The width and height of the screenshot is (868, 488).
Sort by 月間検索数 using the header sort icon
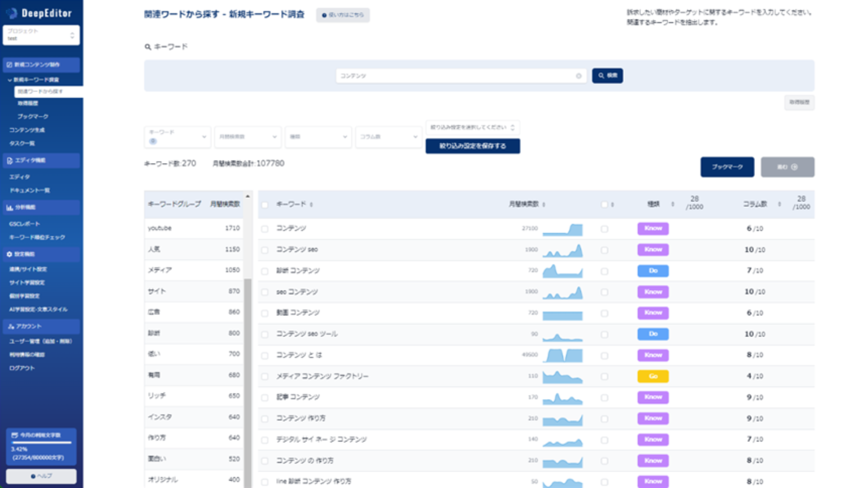(x=544, y=205)
